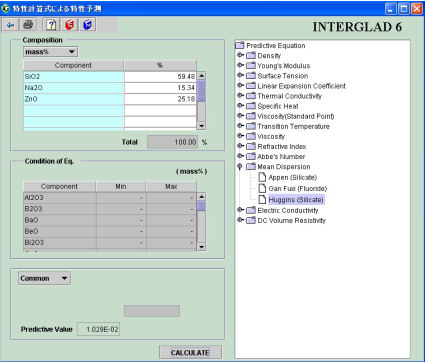Viewport: 425px width, 363px height.
Task: Expand the DC Volume Resistivity folder
Action: [240, 220]
